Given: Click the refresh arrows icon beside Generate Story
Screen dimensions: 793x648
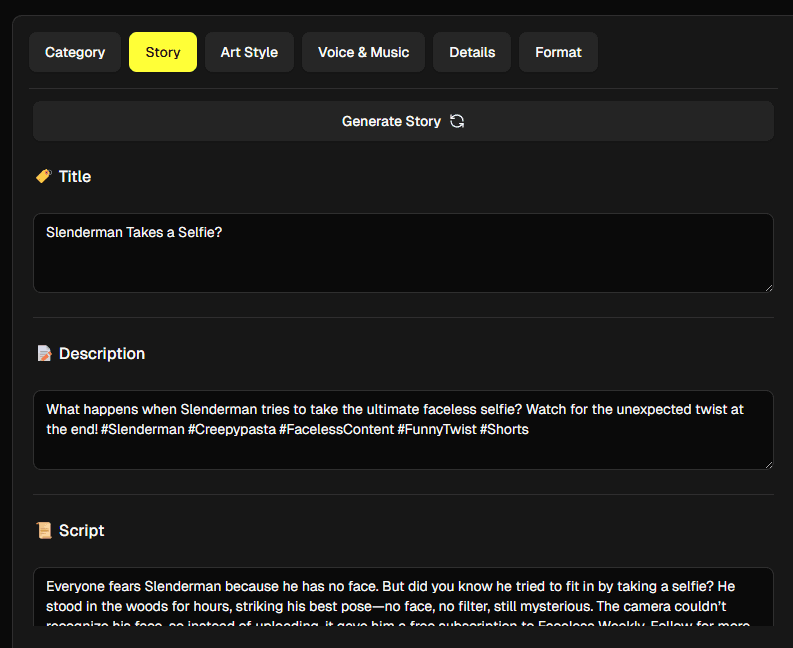Looking at the screenshot, I should pyautogui.click(x=457, y=121).
